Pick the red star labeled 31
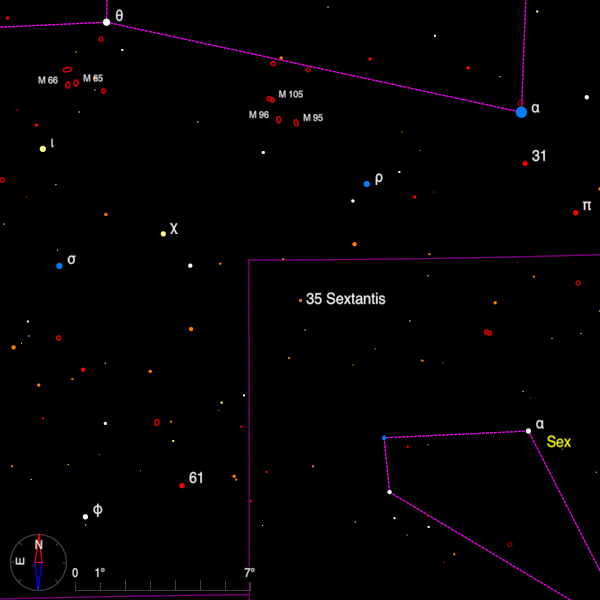 click(525, 163)
